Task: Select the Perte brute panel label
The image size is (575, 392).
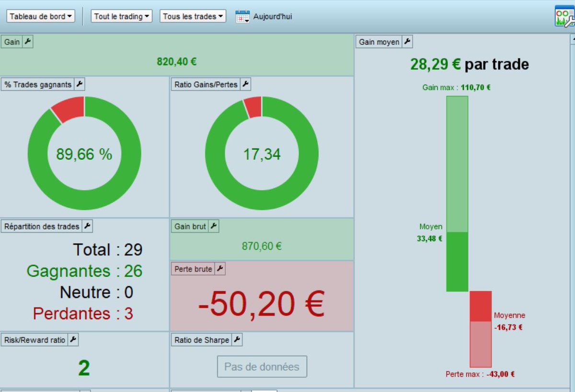Action: [x=193, y=269]
